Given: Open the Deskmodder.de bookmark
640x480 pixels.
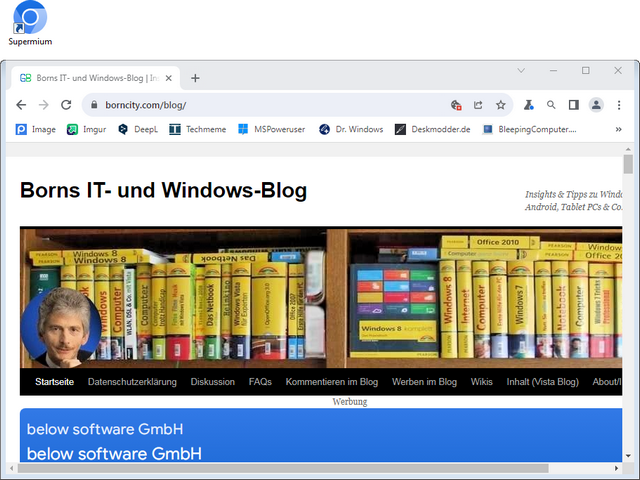Looking at the screenshot, I should (433, 129).
